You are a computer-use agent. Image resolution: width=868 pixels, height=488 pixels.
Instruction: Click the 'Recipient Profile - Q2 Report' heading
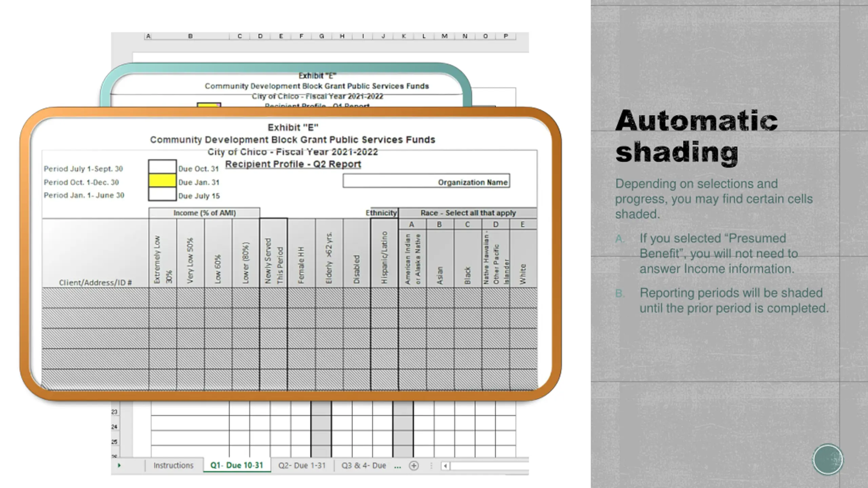(293, 164)
